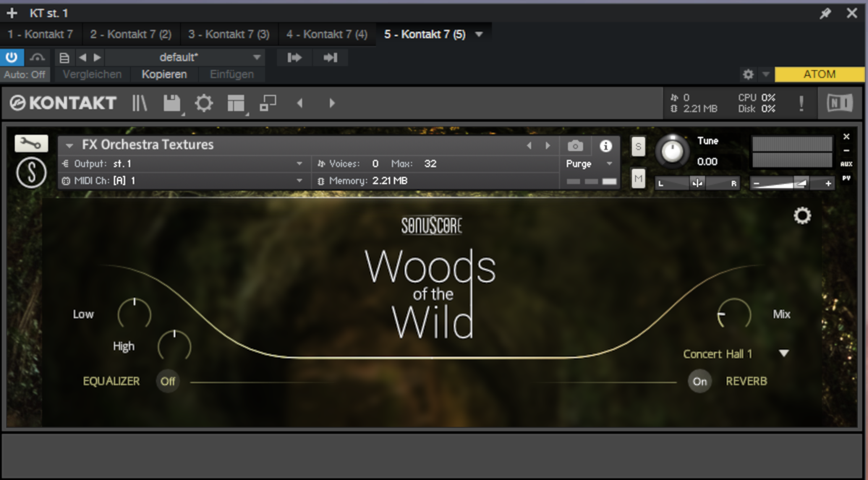The height and width of the screenshot is (480, 868).
Task: Turn the Equalizer Off toggle on
Action: [168, 381]
